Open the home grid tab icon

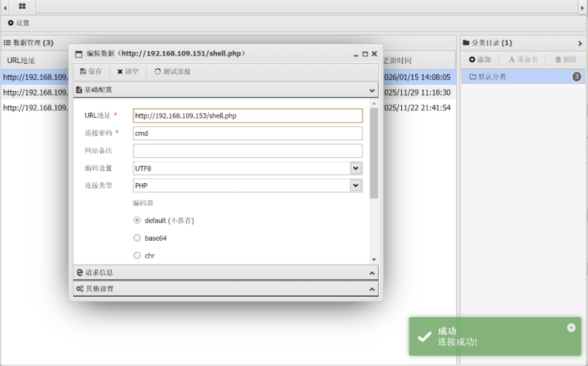pyautogui.click(x=22, y=7)
